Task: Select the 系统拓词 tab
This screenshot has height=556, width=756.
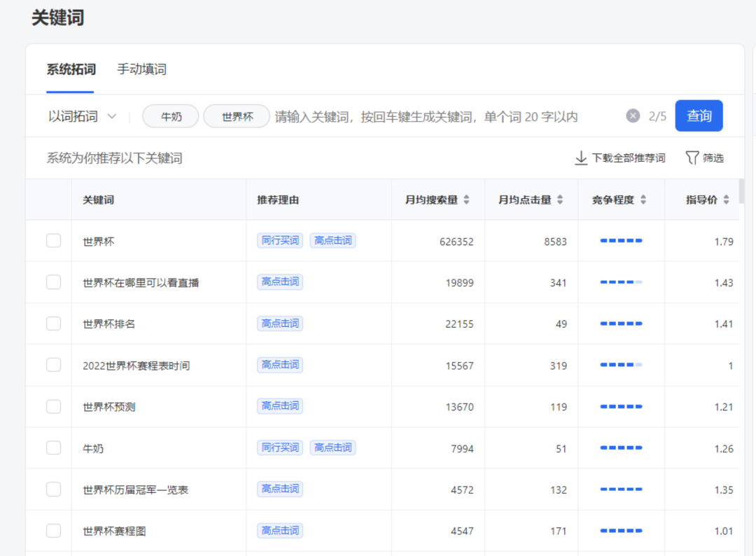Action: [x=70, y=70]
